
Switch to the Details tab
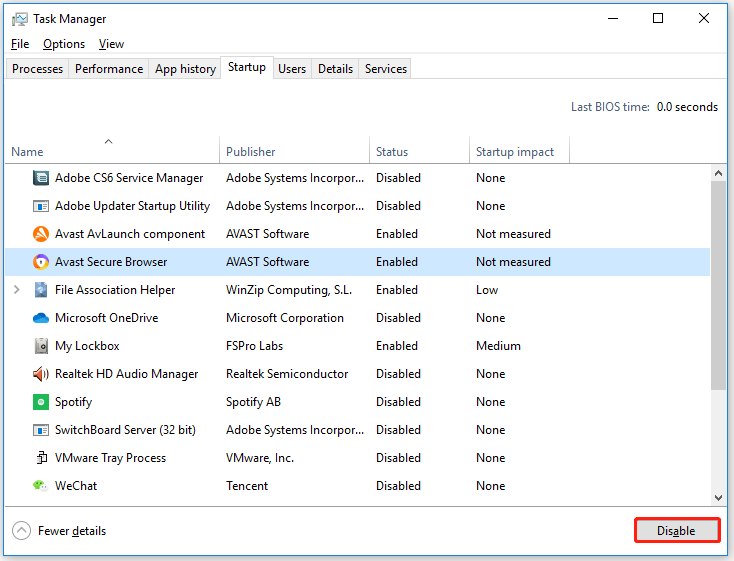click(336, 69)
